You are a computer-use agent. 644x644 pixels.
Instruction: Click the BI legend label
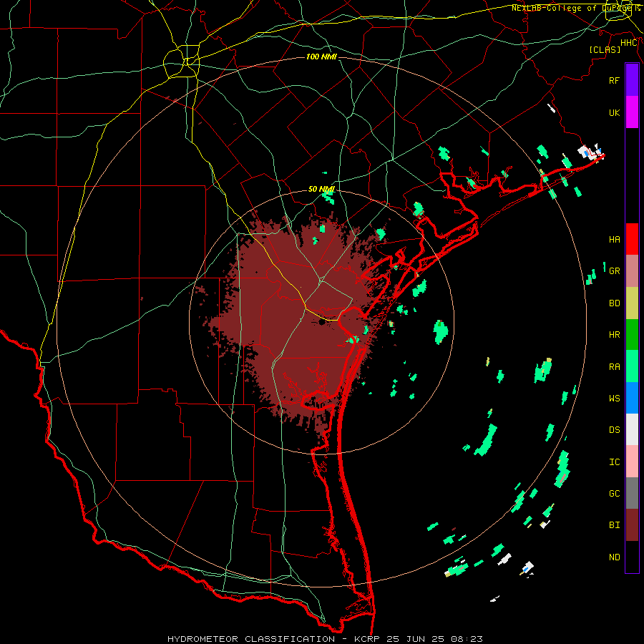coord(615,525)
